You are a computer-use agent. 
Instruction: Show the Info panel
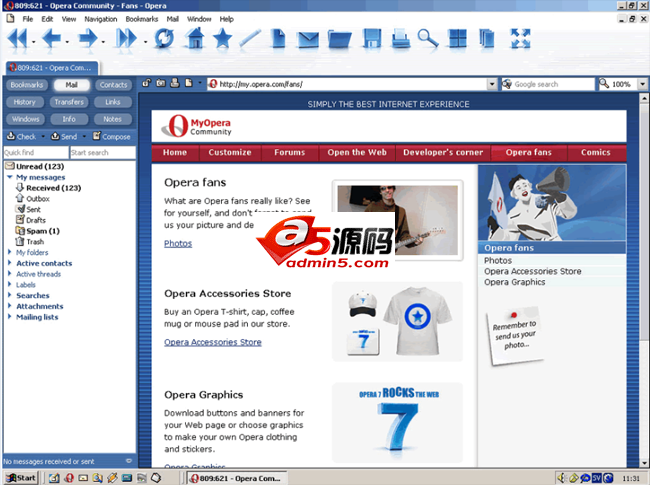pyautogui.click(x=69, y=119)
